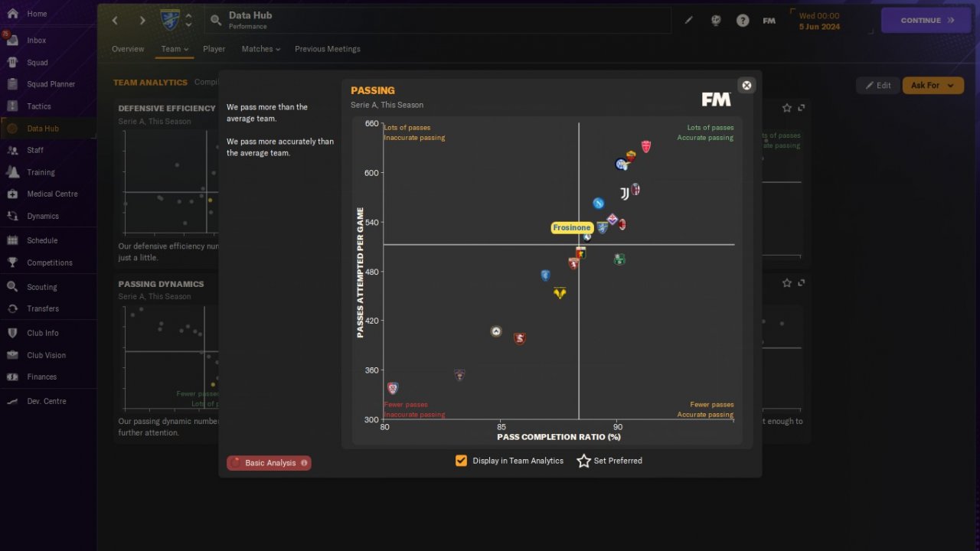Screen dimensions: 980x551
Task: Click the Empoli badge on the chart
Action: (x=545, y=275)
